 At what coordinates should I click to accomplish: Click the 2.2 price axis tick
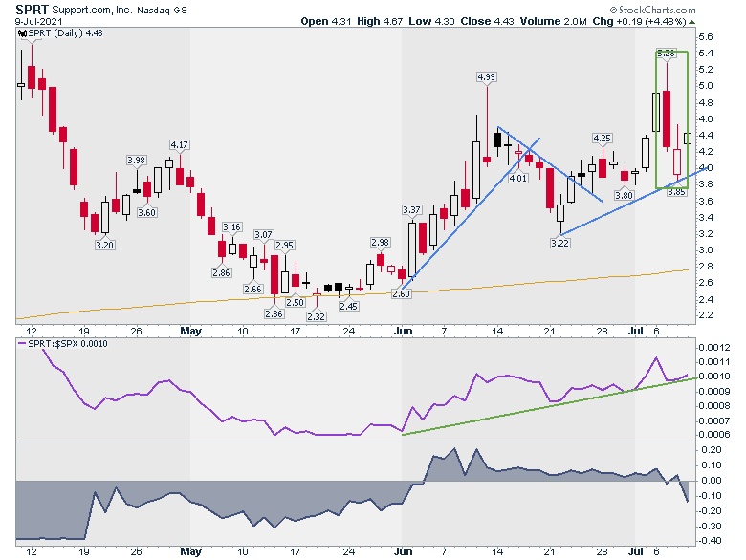click(706, 315)
